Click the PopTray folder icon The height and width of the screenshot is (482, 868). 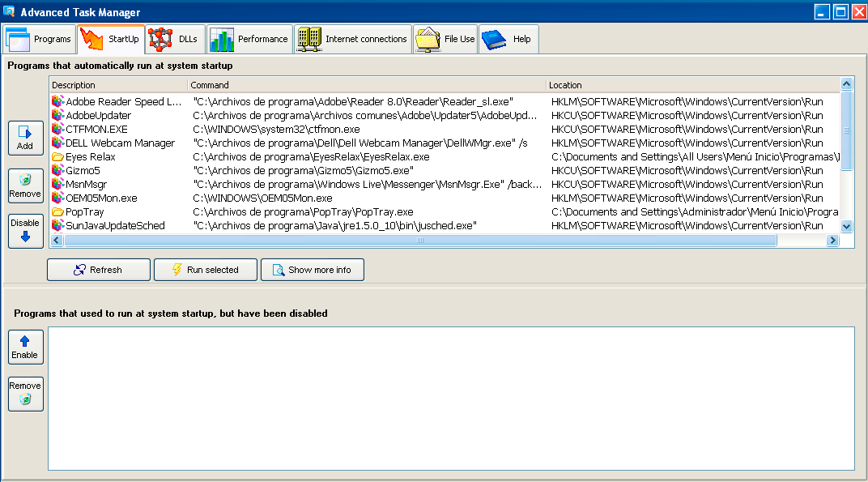tap(57, 211)
